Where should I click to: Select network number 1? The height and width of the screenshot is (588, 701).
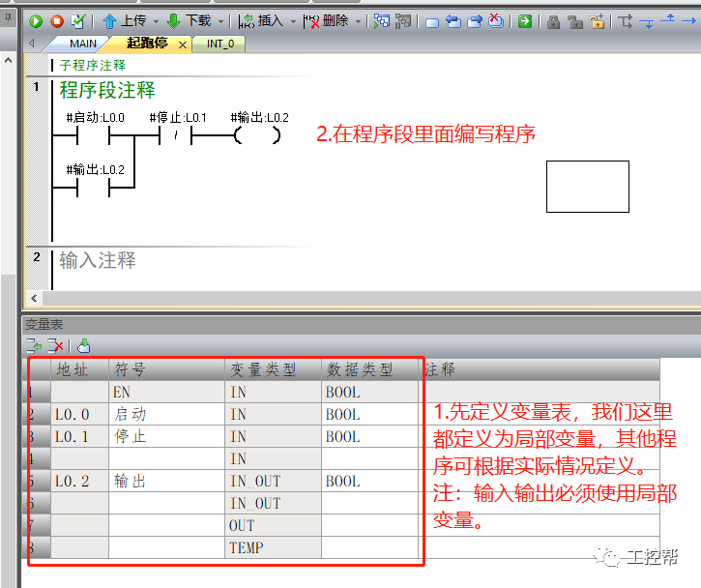pyautogui.click(x=36, y=87)
